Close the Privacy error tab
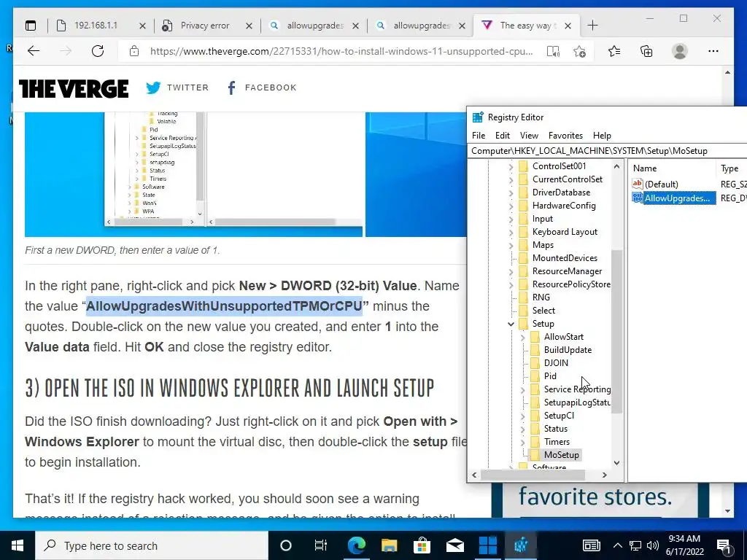Viewport: 747px width, 560px height. [249, 26]
